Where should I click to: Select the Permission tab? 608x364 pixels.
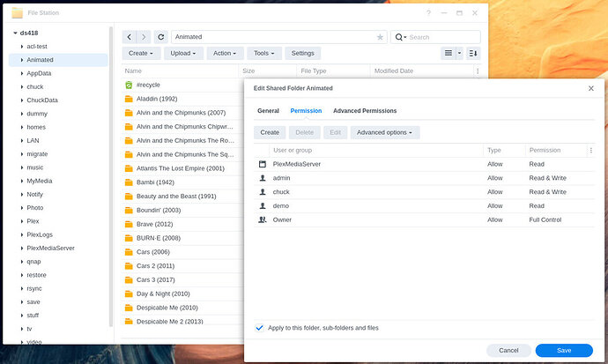click(306, 111)
